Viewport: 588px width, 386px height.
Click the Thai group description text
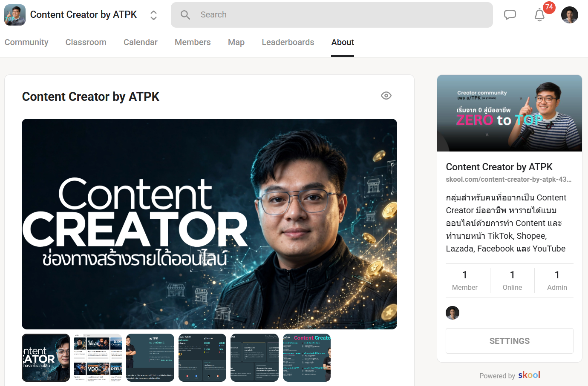(506, 223)
